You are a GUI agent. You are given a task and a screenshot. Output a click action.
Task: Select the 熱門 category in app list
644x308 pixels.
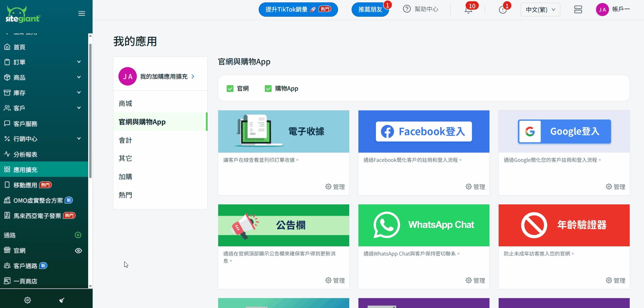[x=125, y=195]
